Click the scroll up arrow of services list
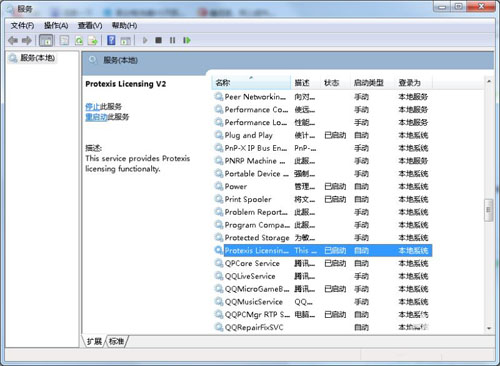This screenshot has width=500, height=366. [x=489, y=81]
